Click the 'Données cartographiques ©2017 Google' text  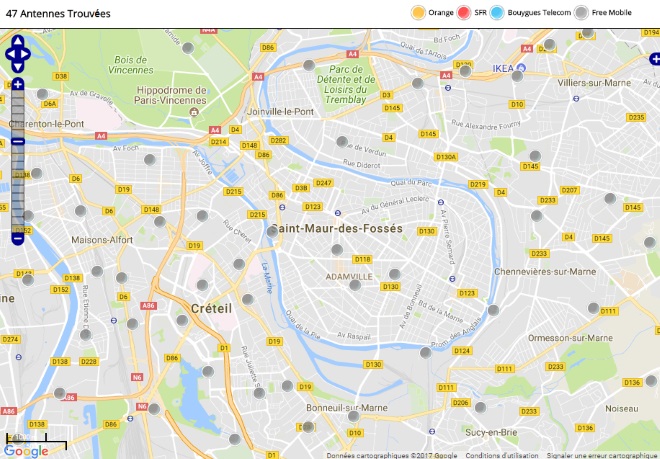(x=391, y=455)
